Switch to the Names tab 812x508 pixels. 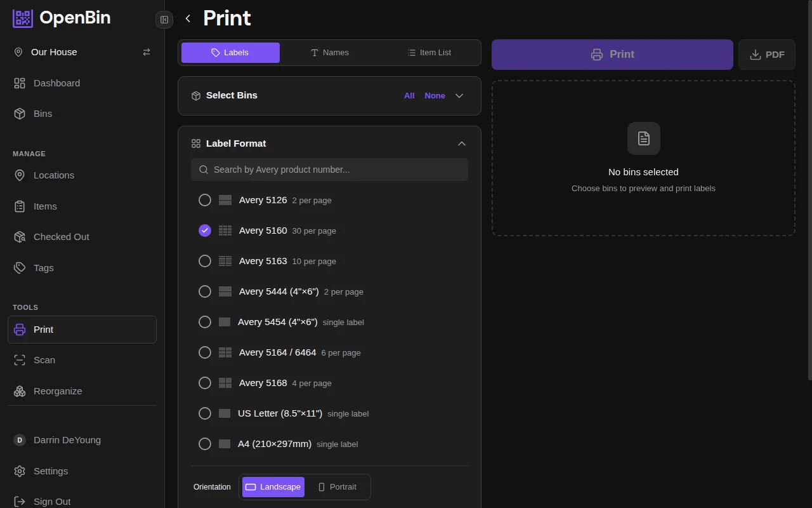click(329, 53)
